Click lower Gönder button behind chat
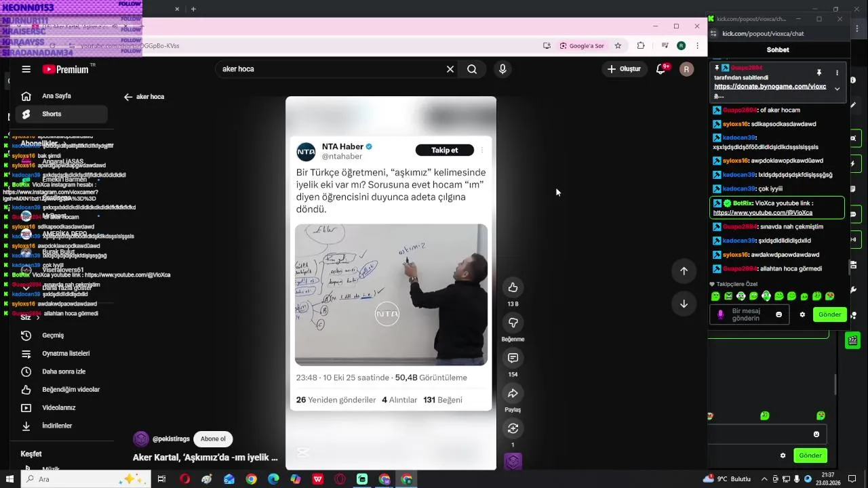Image resolution: width=868 pixels, height=488 pixels. click(x=810, y=455)
